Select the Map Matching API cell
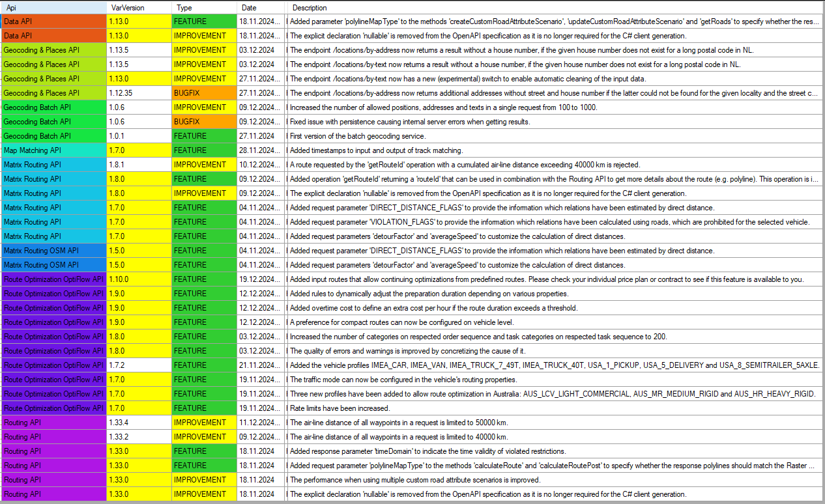The height and width of the screenshot is (504, 825). pyautogui.click(x=54, y=150)
